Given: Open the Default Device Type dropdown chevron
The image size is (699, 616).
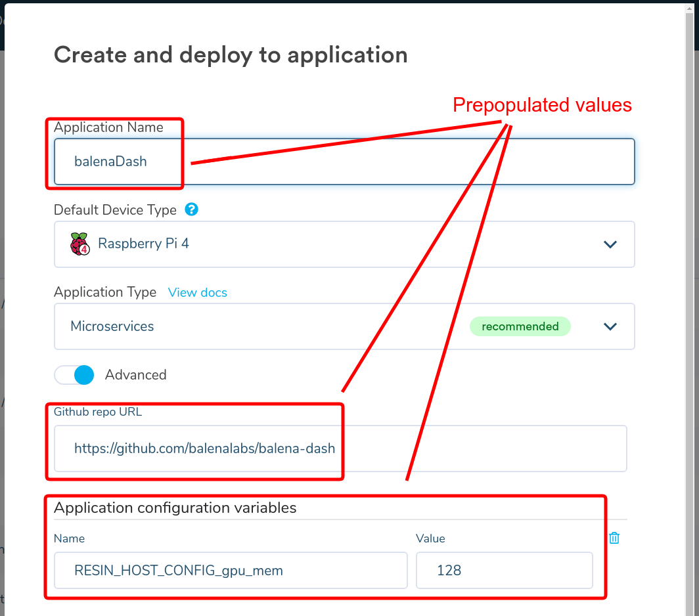Looking at the screenshot, I should [x=610, y=244].
